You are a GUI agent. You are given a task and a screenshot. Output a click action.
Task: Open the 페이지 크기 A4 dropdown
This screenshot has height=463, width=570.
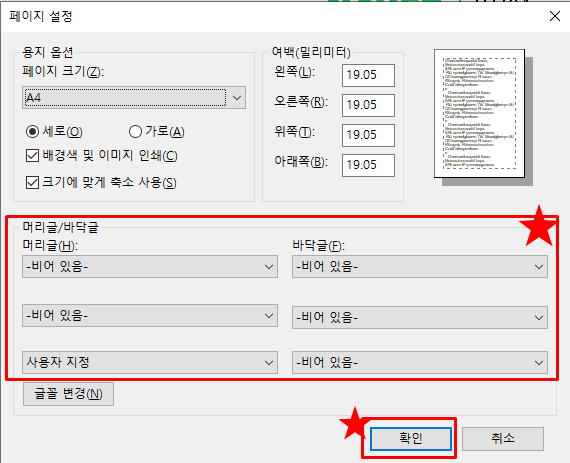click(134, 97)
